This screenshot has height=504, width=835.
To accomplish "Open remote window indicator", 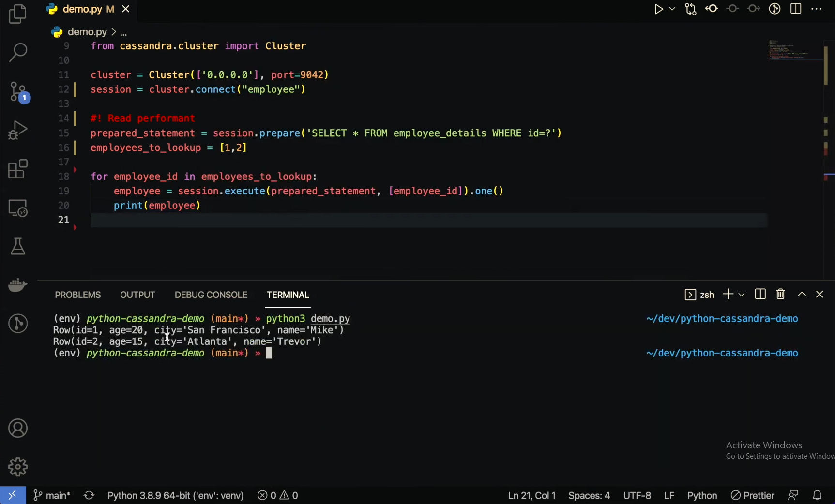I will [x=13, y=495].
